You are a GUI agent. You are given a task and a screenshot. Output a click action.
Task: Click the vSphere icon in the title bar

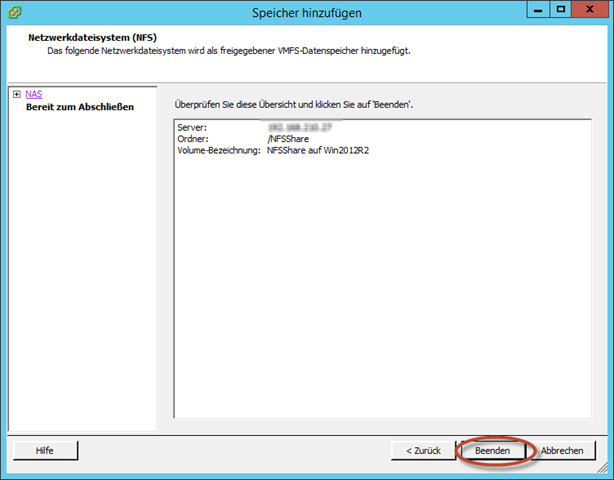14,13
